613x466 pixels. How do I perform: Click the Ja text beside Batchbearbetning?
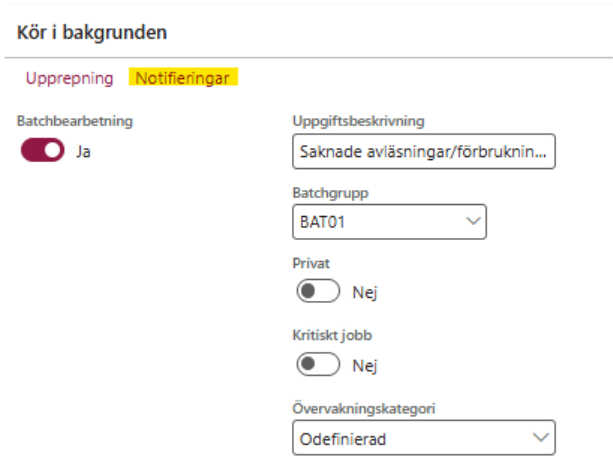coord(84,153)
